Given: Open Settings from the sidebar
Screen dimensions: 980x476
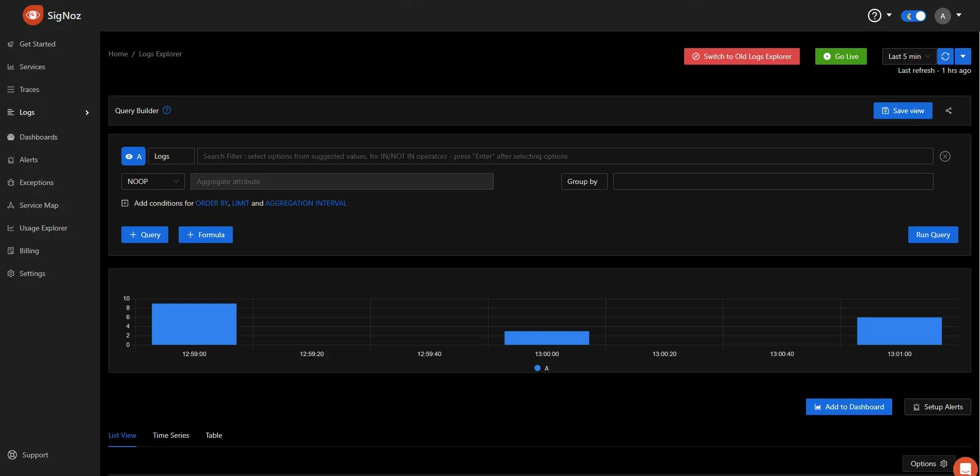Looking at the screenshot, I should (32, 273).
